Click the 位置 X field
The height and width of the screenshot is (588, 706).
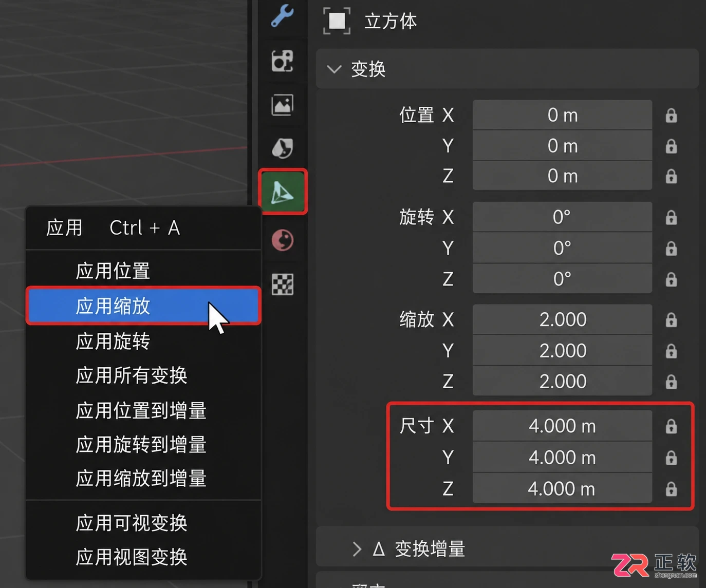coord(562,115)
